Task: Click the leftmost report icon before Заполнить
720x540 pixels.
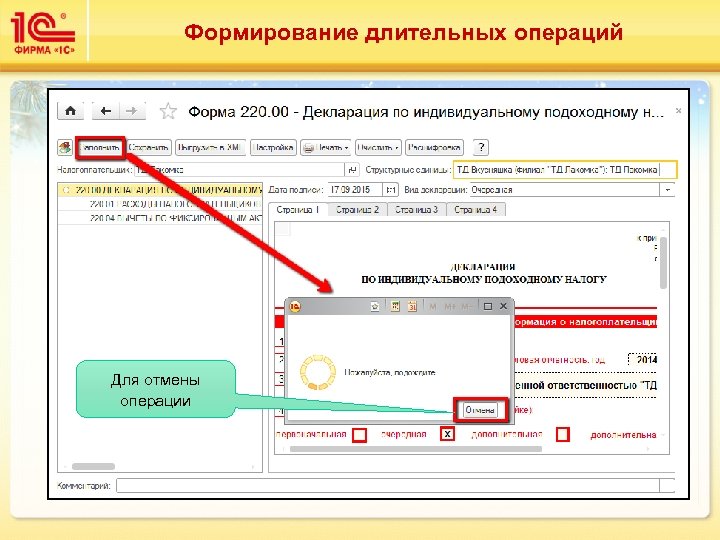Action: [x=65, y=147]
